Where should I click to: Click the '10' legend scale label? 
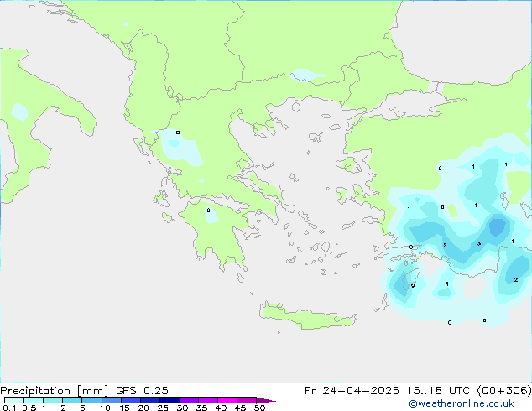click(x=105, y=408)
